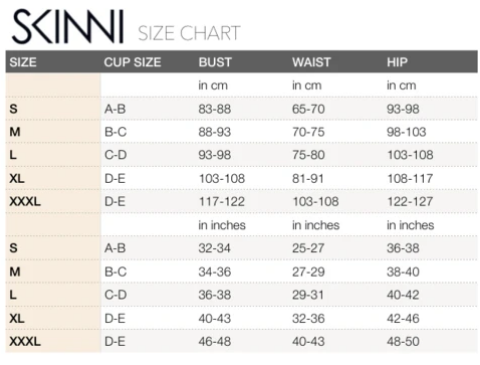Select cup size C-D in inches section
Image resolution: width=480 pixels, height=365 pixels.
point(115,295)
